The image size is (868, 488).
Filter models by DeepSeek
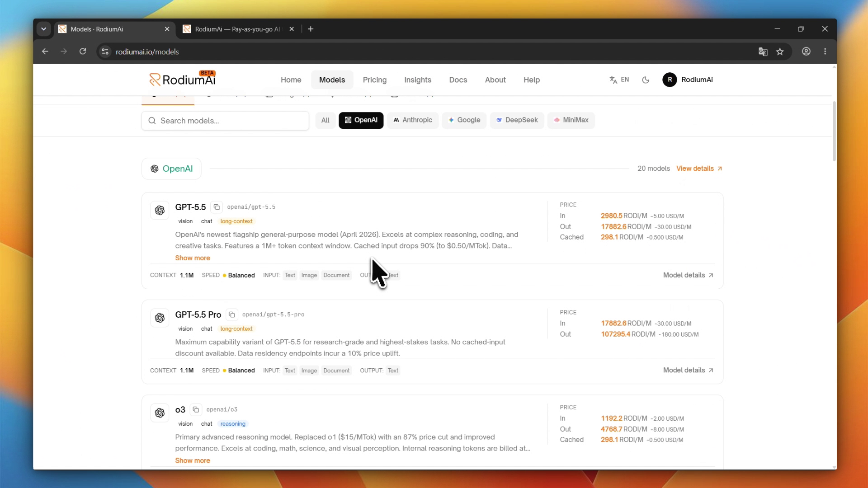517,120
